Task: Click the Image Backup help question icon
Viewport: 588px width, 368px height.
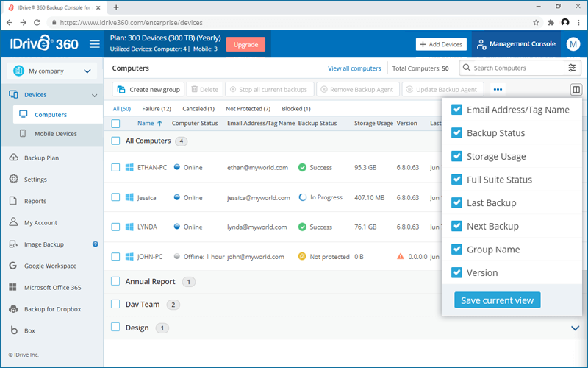Action: [96, 244]
